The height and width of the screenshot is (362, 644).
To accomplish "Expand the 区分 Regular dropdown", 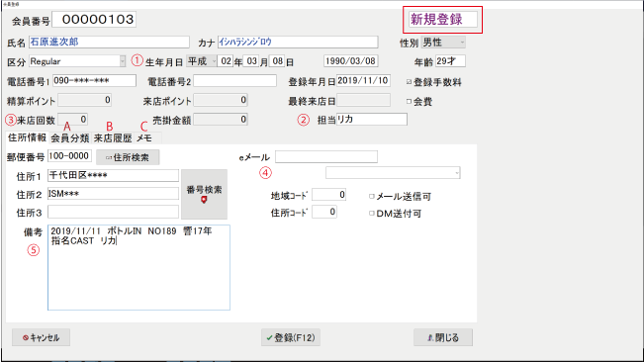I will 77,61.
